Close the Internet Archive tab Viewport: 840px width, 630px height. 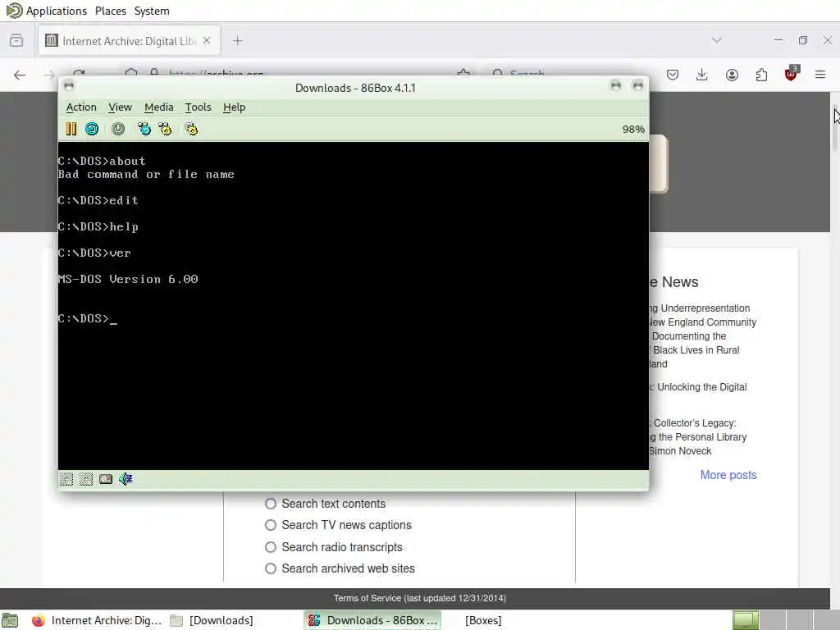point(207,41)
